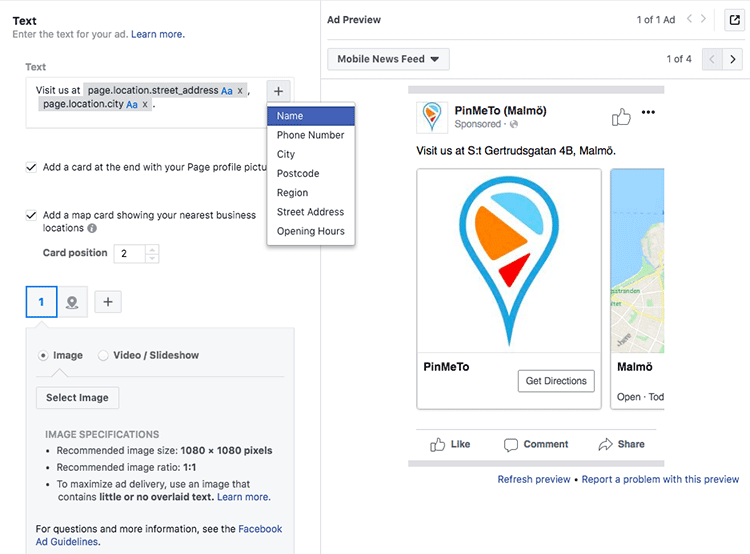The width and height of the screenshot is (750, 554).
Task: Open the Learn more link under Text heading
Action: (158, 34)
